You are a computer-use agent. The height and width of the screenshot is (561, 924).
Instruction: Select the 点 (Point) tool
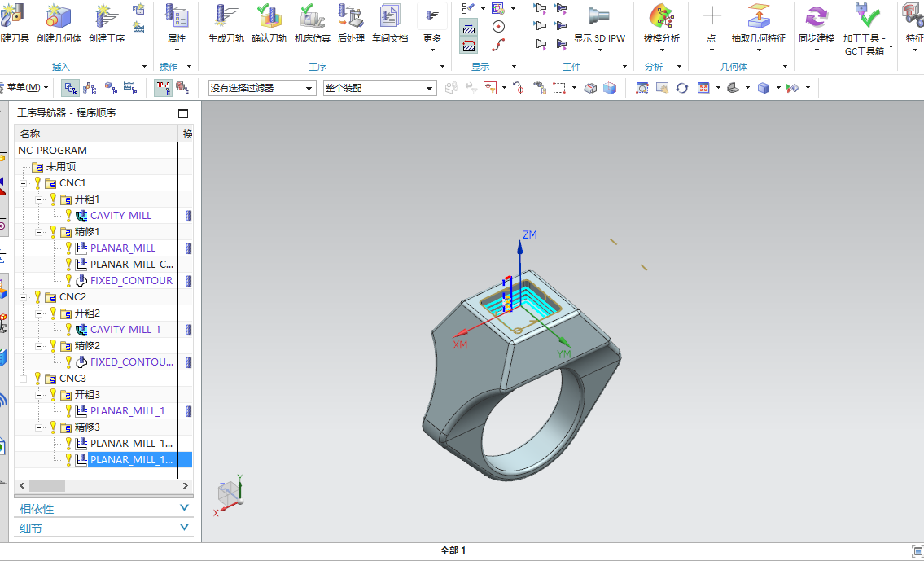coord(712,24)
